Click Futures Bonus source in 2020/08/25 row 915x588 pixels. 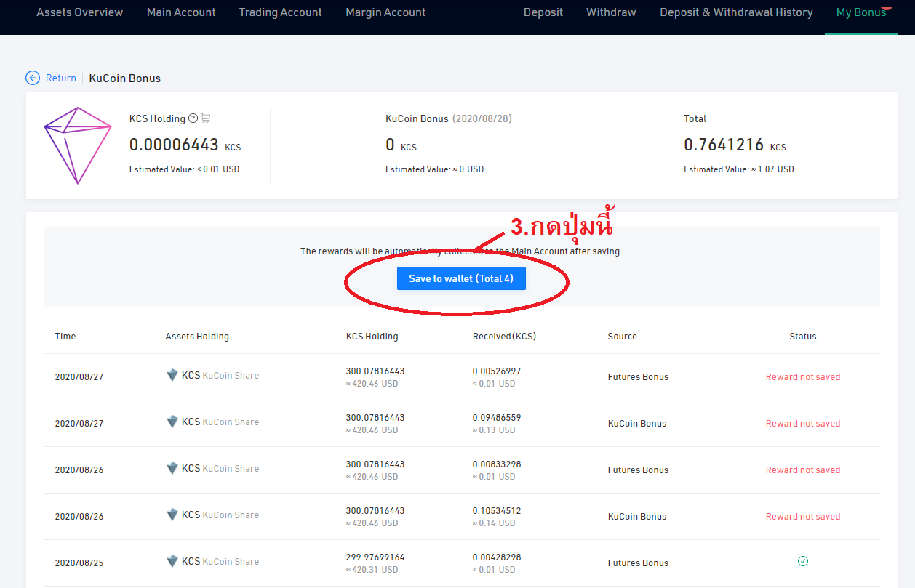click(x=638, y=563)
